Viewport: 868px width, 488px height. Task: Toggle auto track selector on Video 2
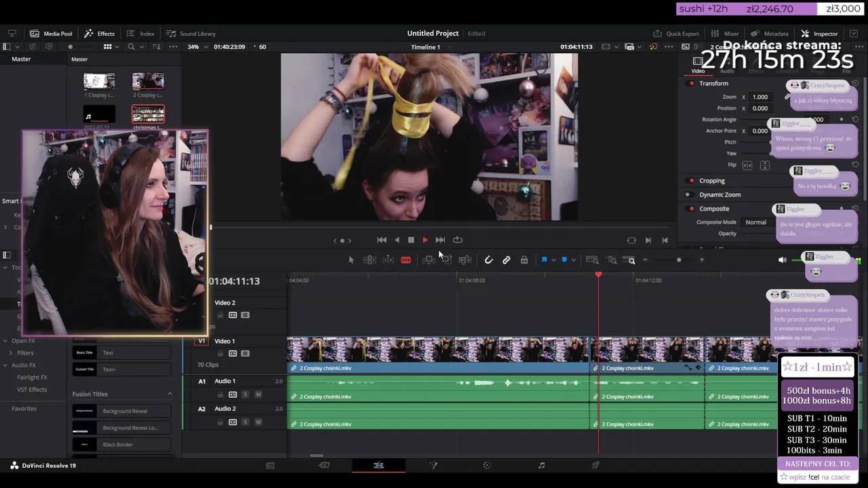click(233, 315)
